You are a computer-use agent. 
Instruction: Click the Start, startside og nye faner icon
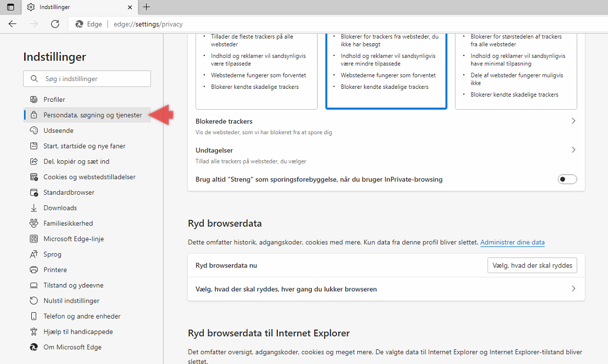pyautogui.click(x=34, y=146)
